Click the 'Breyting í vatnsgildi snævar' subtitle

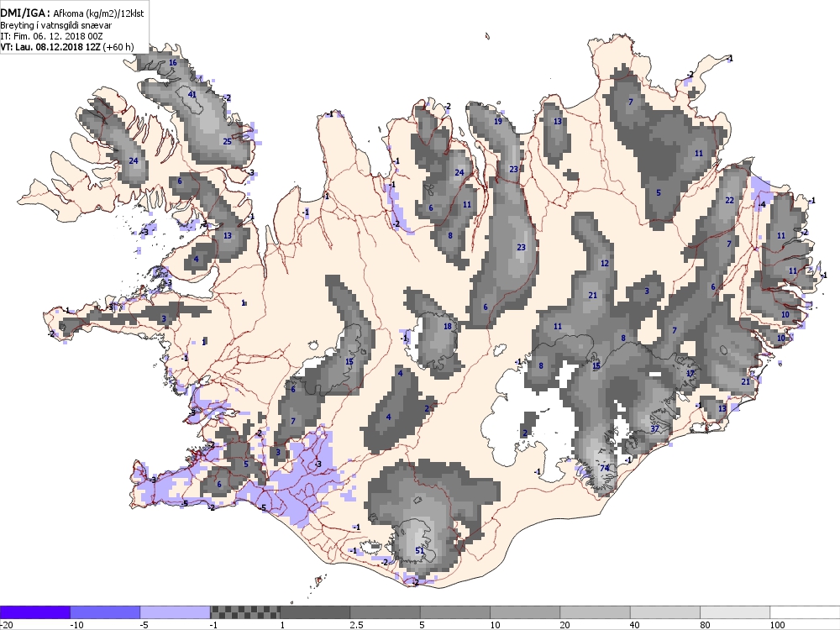click(55, 25)
